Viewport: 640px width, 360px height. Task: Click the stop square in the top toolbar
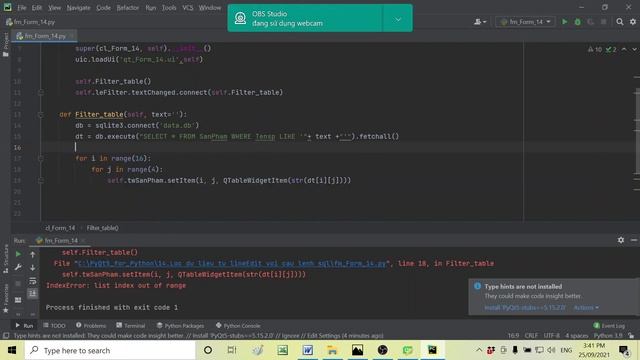click(x=603, y=22)
